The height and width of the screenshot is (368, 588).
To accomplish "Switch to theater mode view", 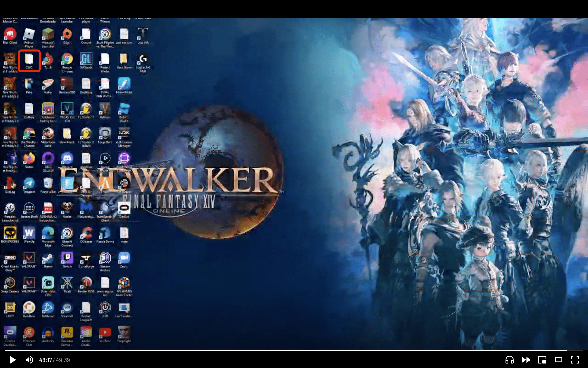I will pos(559,360).
